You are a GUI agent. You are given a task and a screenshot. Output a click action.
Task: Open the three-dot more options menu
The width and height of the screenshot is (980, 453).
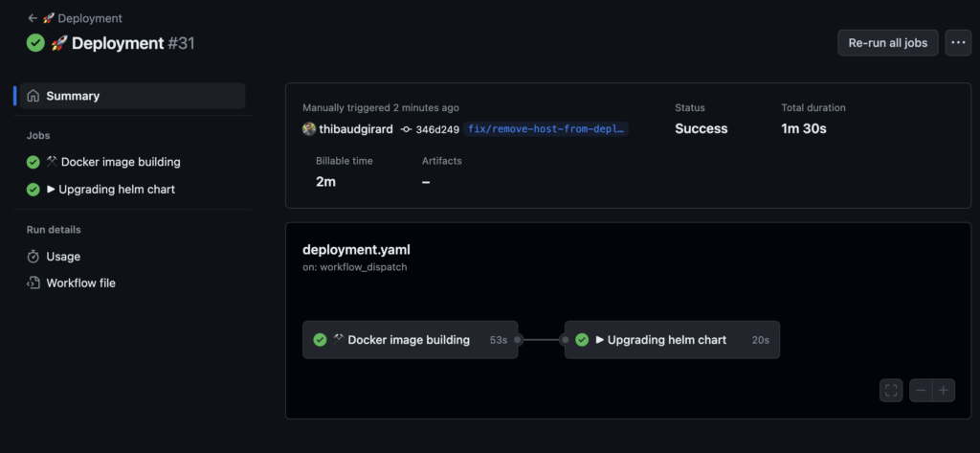click(x=958, y=43)
